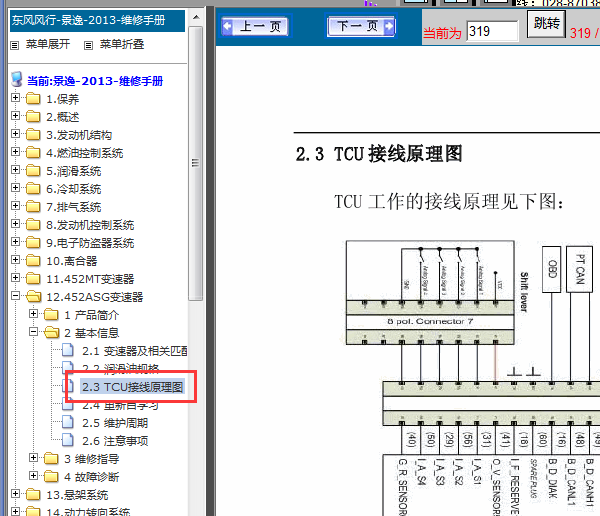Collapse the 12.452ASG变速器 folder
The width and height of the screenshot is (600, 516).
pyautogui.click(x=15, y=296)
